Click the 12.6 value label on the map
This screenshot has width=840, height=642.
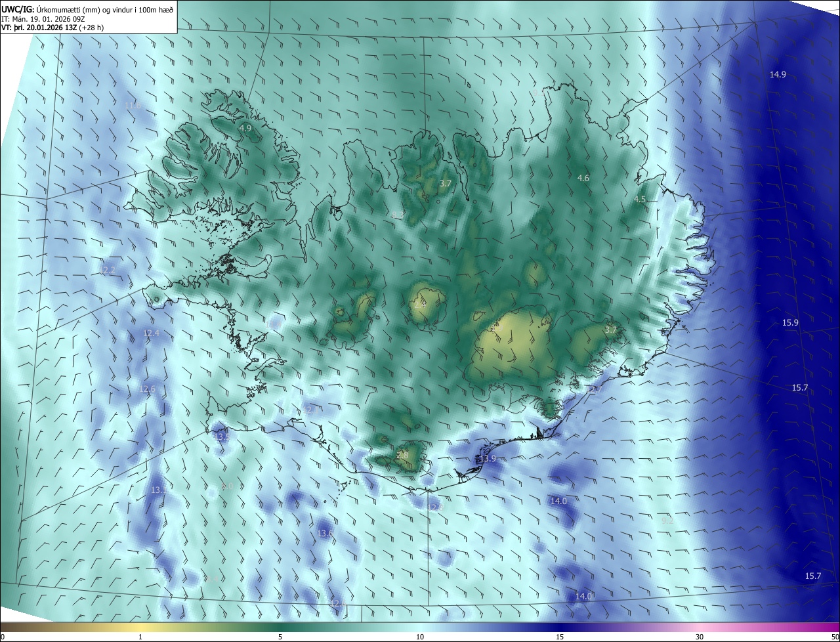click(x=148, y=389)
